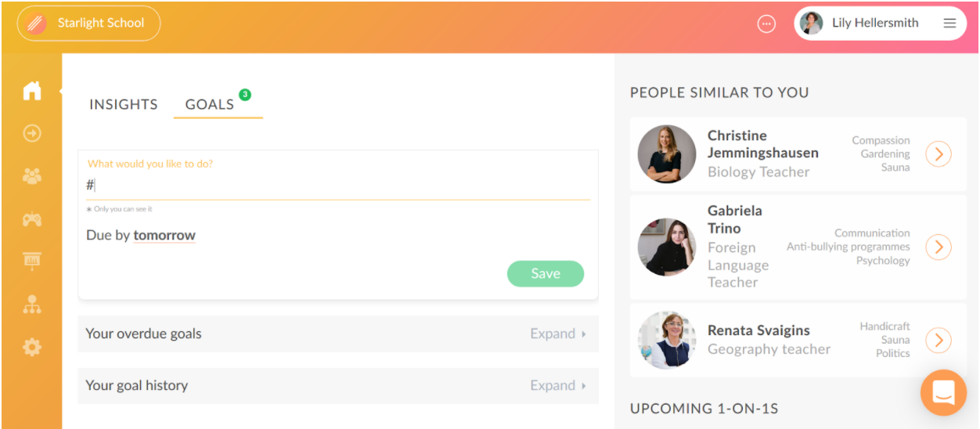Expand Your goal history section
Image resolution: width=980 pixels, height=429 pixels.
click(x=338, y=385)
